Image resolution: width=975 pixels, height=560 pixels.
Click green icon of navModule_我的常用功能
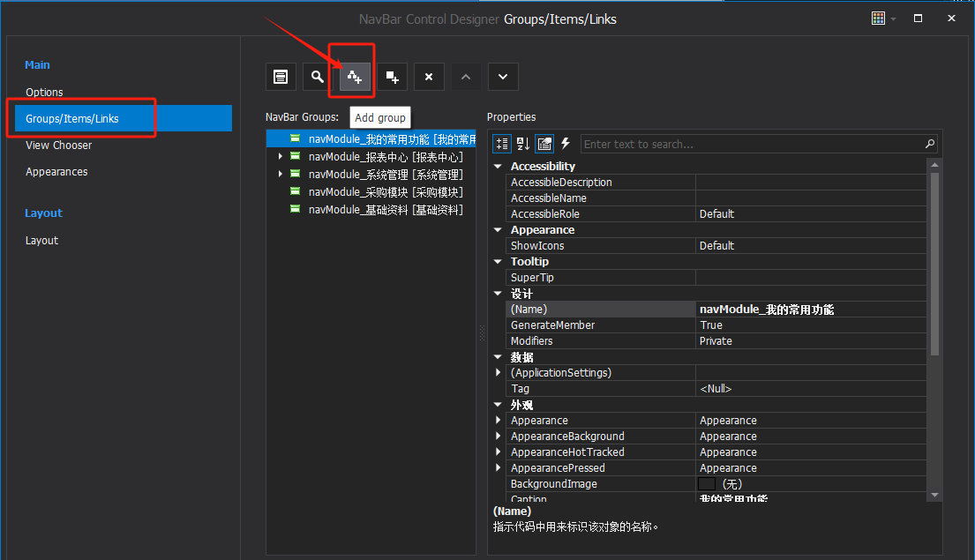pyautogui.click(x=296, y=138)
